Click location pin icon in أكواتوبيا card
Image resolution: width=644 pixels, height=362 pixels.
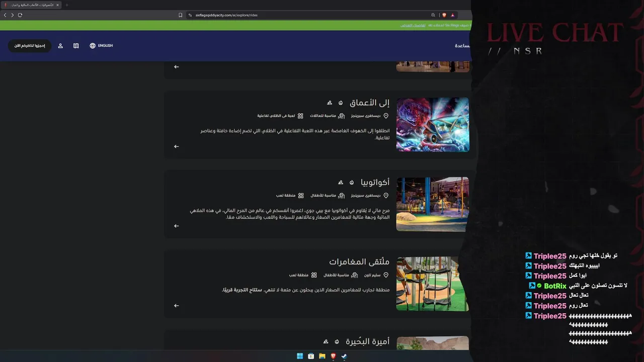point(386,195)
